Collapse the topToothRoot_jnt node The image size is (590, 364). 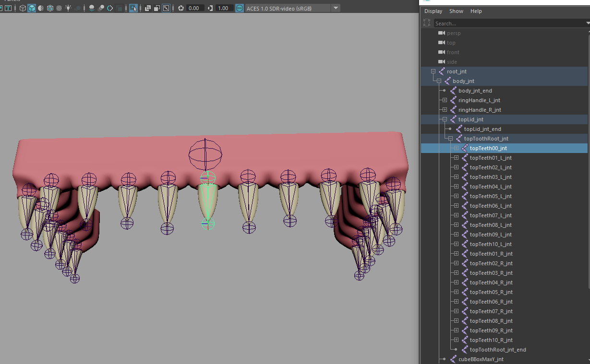(450, 139)
